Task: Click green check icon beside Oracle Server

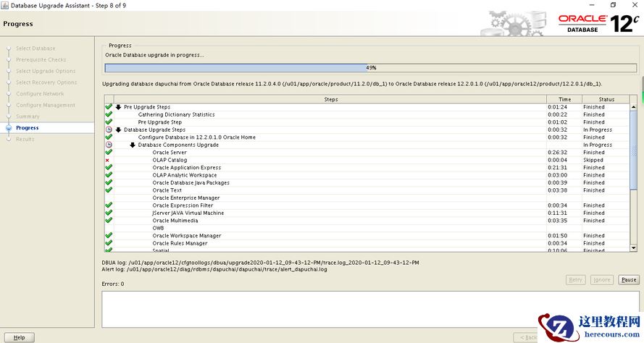Action: [109, 152]
